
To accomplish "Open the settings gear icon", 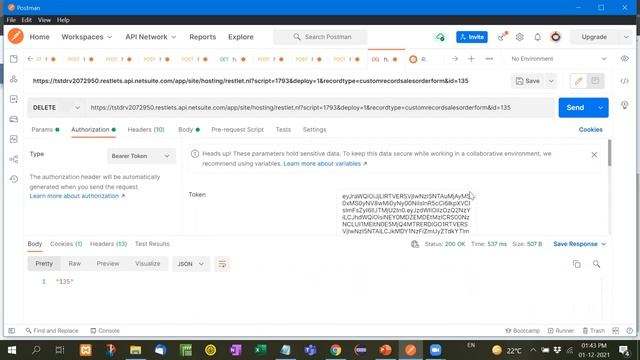I will 519,37.
